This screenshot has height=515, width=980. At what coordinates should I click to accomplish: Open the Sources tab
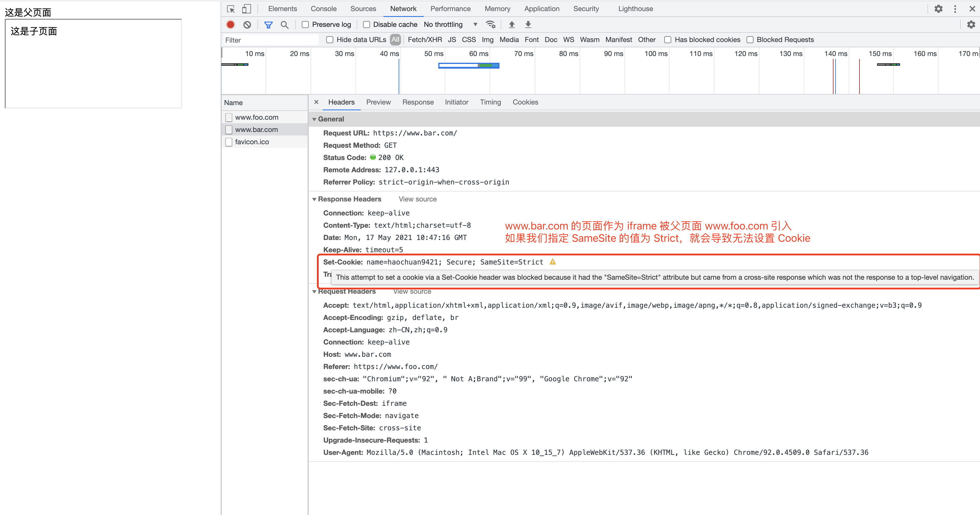(x=363, y=9)
